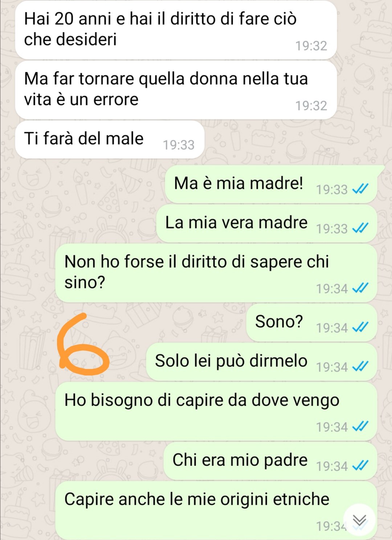Screen dimensions: 392x540
Task: Select the 'La mia vera madre' bubble
Action: [x=266, y=223]
